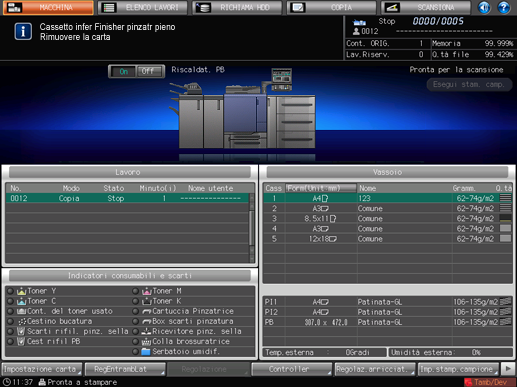Click Cartuccia Pinzatrice icon

[147, 311]
